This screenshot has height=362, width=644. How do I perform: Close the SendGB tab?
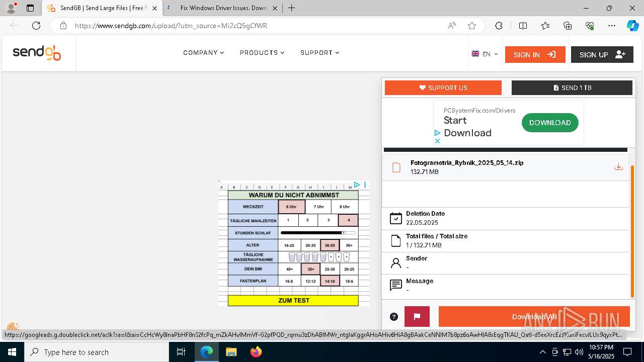click(x=154, y=8)
